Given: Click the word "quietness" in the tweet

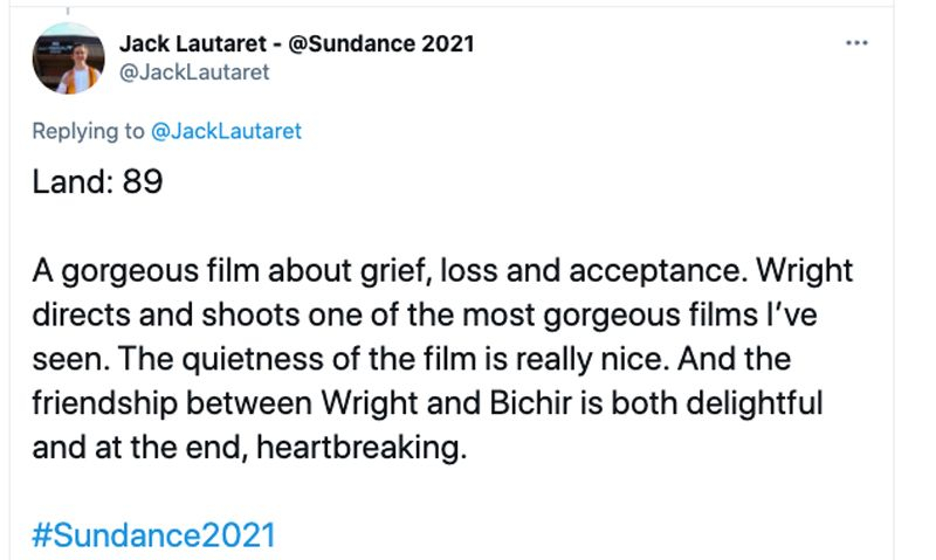Looking at the screenshot, I should (x=253, y=359).
